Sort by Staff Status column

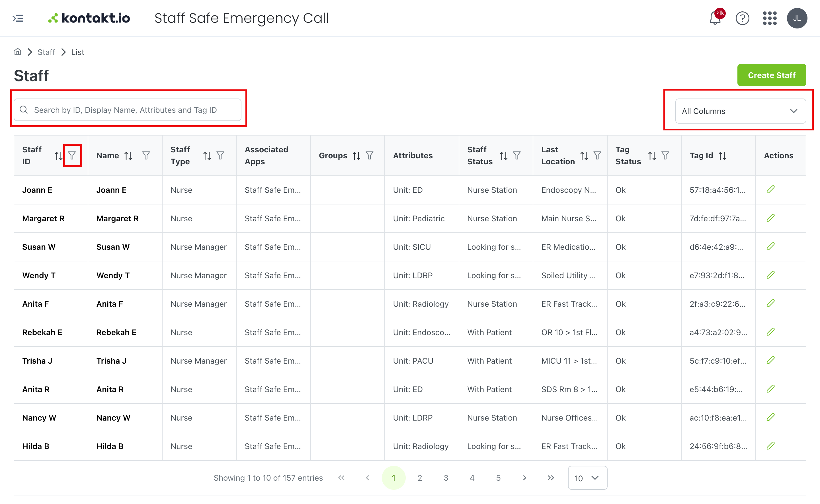[504, 156]
